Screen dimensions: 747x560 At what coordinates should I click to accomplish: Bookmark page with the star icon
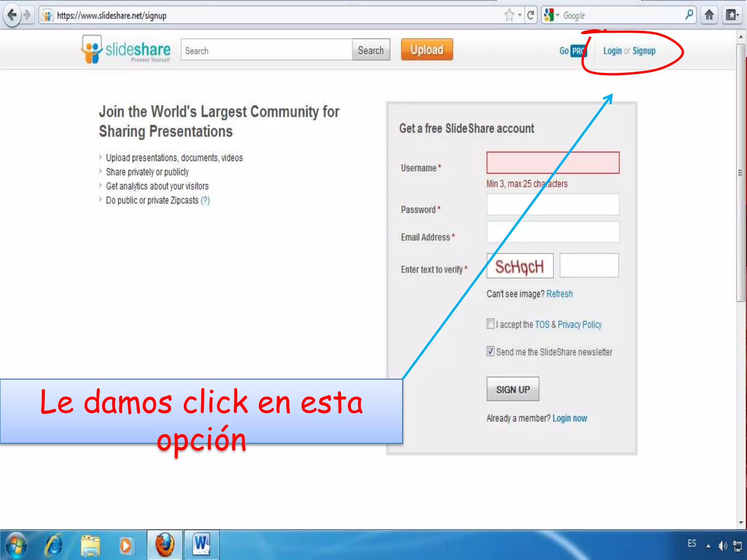point(510,15)
